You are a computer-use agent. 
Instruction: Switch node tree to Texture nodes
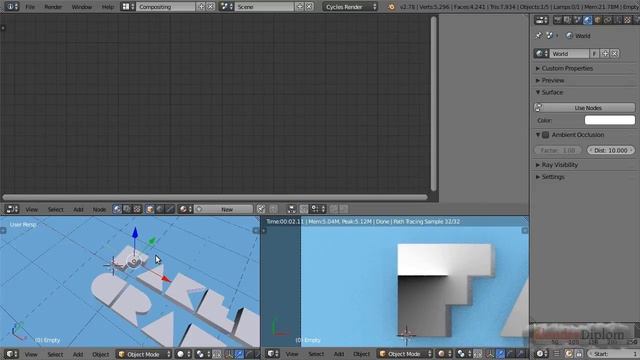(x=137, y=209)
